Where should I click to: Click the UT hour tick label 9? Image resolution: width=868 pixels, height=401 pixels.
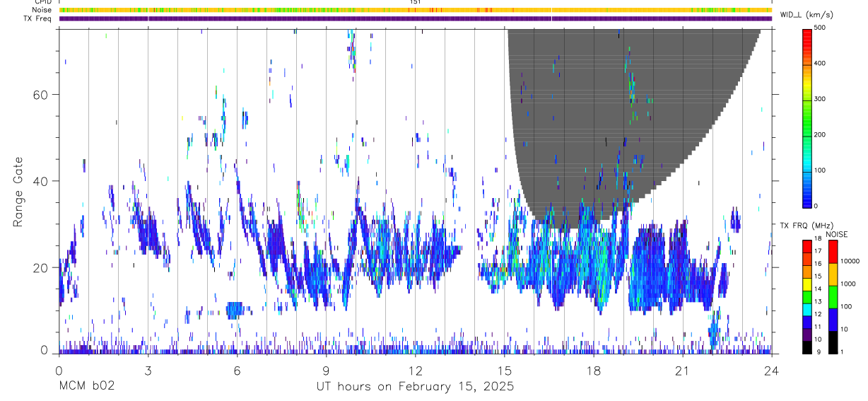point(326,370)
